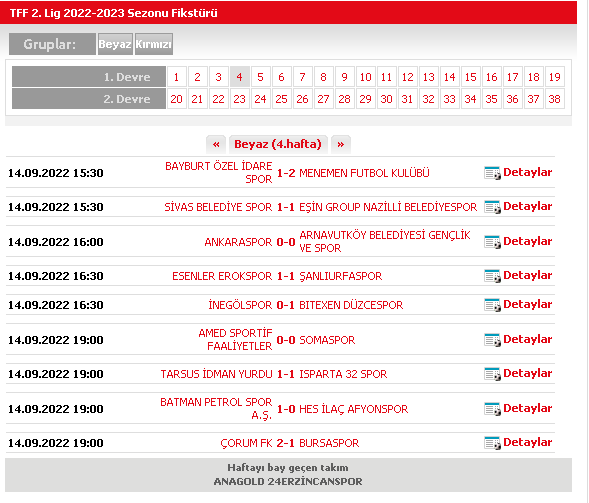This screenshot has height=503, width=589.
Task: Click details icon in Batman Petrol Spor row
Action: point(492,409)
